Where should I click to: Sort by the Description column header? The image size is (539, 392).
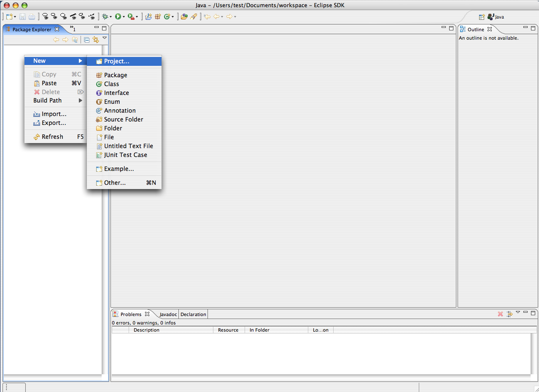(171, 330)
